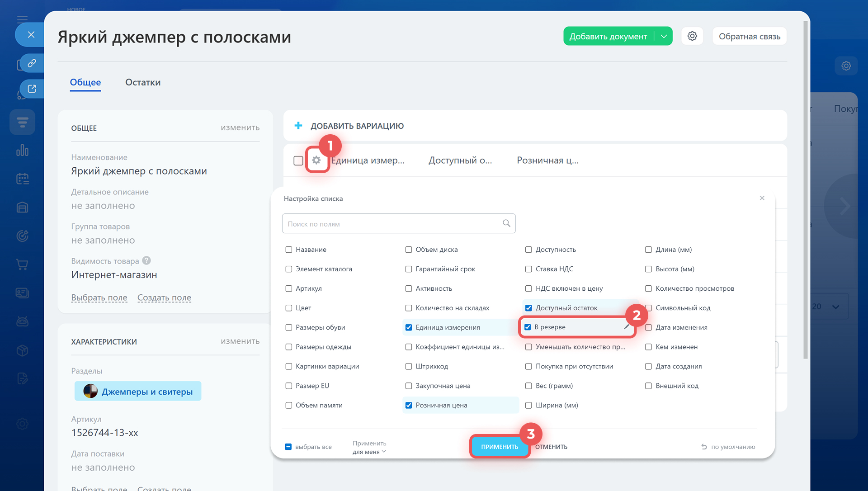Click the list settings gear icon in the variations table
The height and width of the screenshot is (491, 868).
(x=316, y=161)
